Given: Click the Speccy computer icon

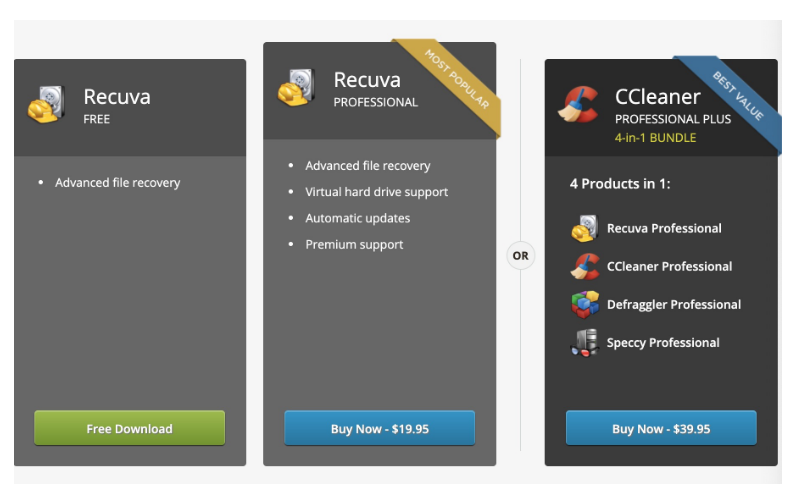Looking at the screenshot, I should click(x=585, y=343).
